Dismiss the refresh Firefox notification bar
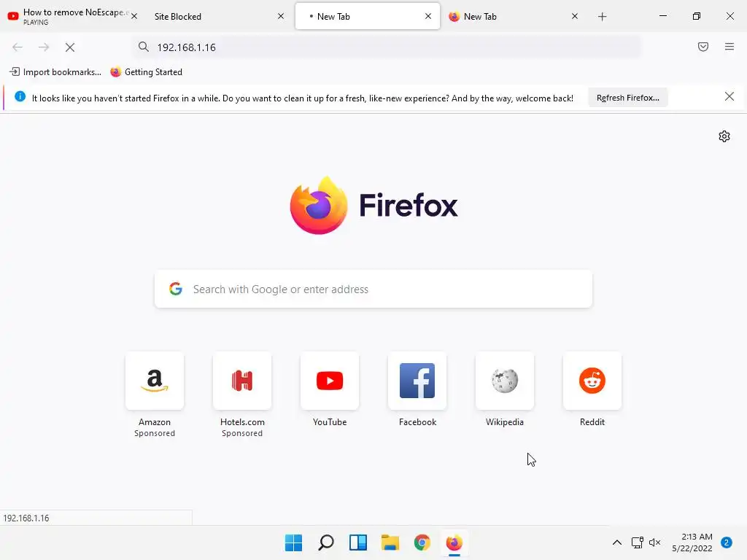 [x=729, y=97]
